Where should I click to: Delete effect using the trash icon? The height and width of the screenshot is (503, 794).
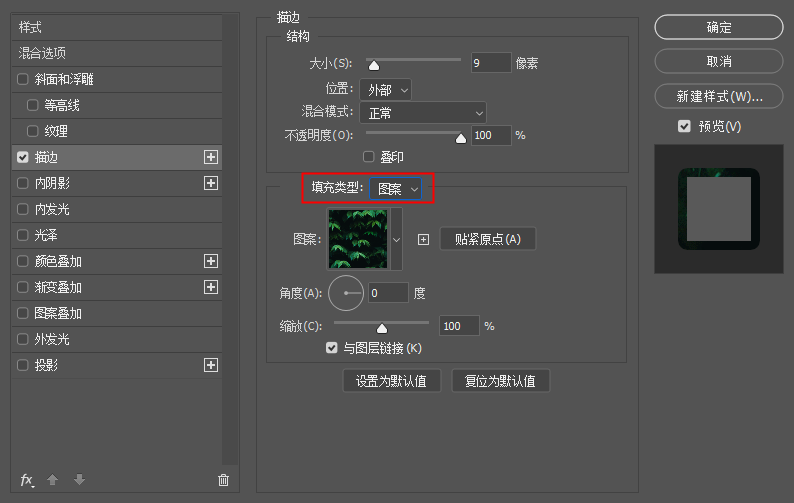[223, 480]
